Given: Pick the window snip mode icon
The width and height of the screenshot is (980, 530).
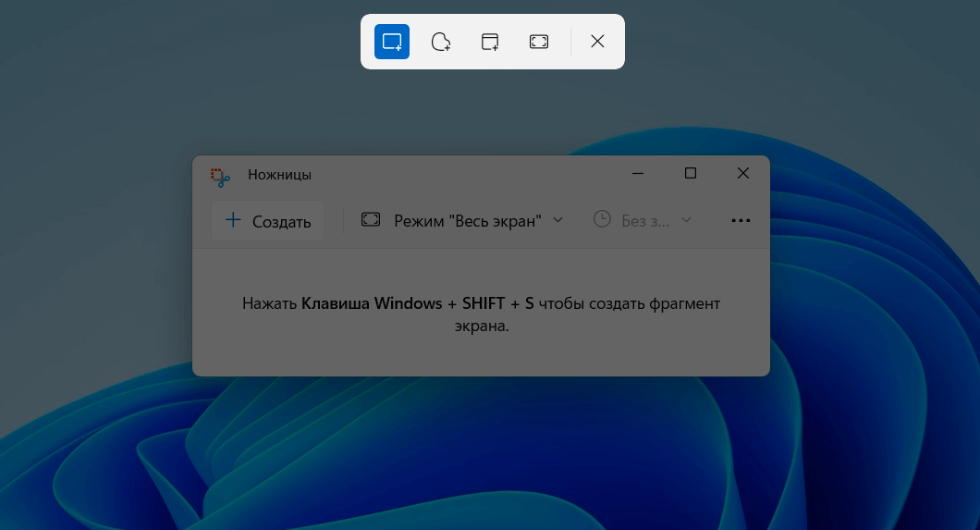Looking at the screenshot, I should click(490, 42).
